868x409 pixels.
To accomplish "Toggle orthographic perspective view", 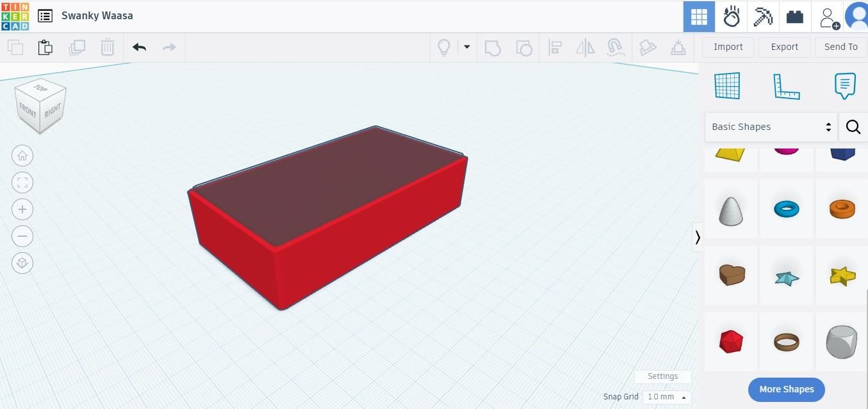I will click(x=22, y=263).
